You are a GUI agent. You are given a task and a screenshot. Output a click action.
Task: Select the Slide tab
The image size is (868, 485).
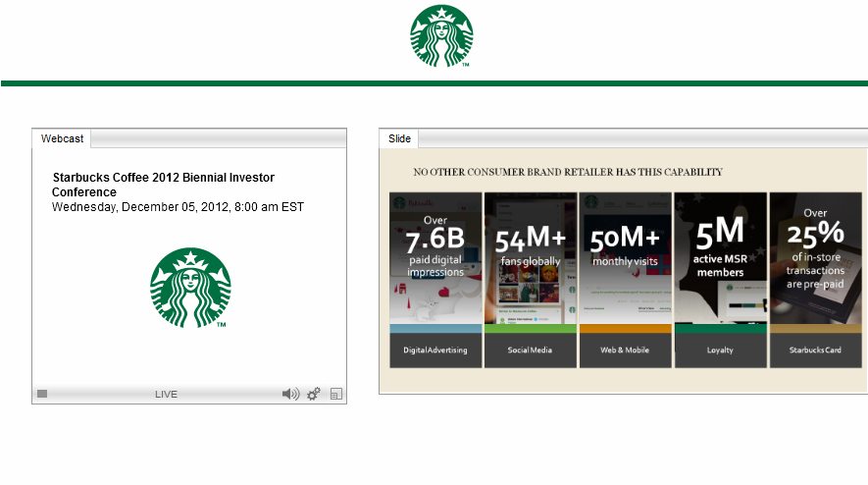(399, 138)
